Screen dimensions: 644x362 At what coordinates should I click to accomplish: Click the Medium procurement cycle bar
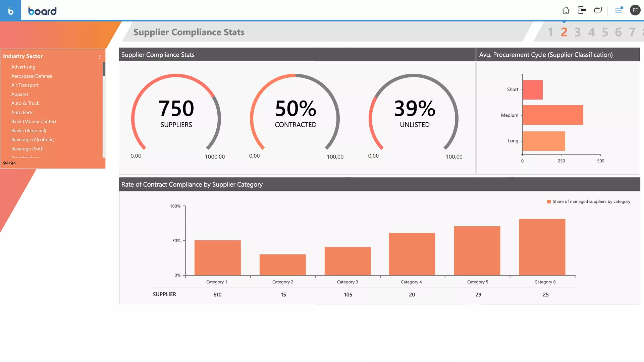click(x=553, y=115)
